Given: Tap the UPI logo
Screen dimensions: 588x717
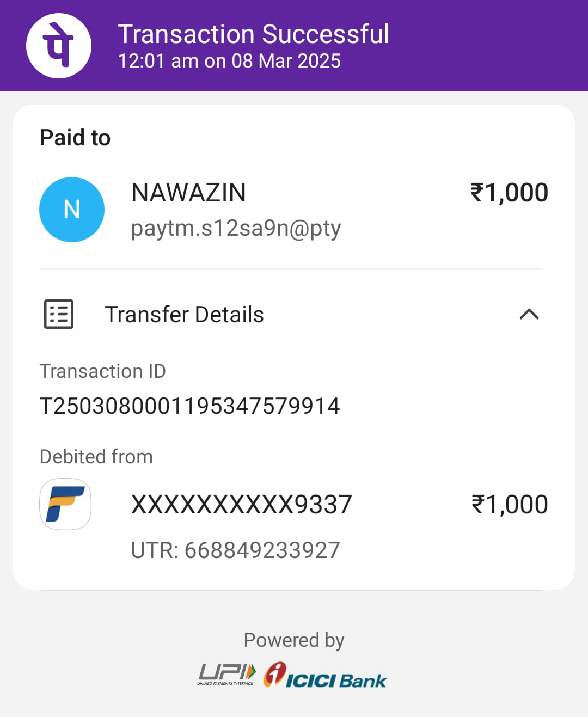Looking at the screenshot, I should click(226, 674).
